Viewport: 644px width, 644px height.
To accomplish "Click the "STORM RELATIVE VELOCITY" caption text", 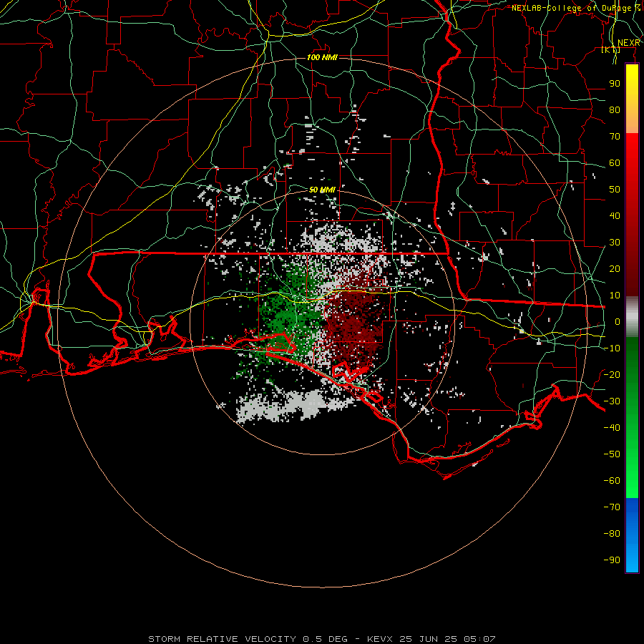I will tap(222, 639).
